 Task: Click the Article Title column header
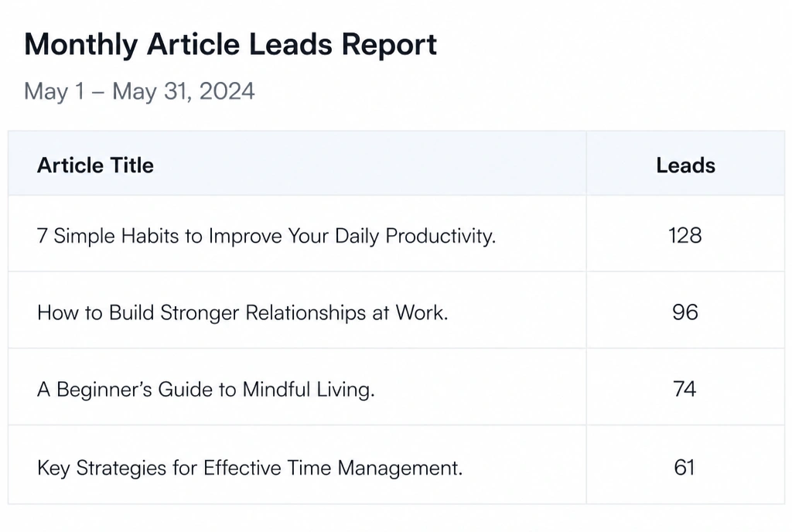(x=95, y=165)
